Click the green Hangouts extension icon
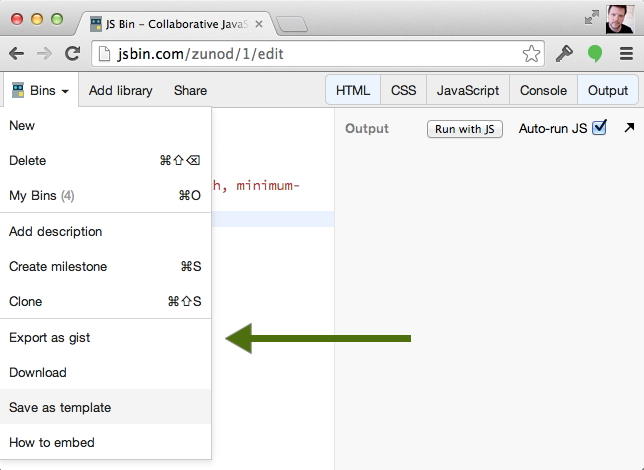This screenshot has height=470, width=644. pyautogui.click(x=595, y=54)
